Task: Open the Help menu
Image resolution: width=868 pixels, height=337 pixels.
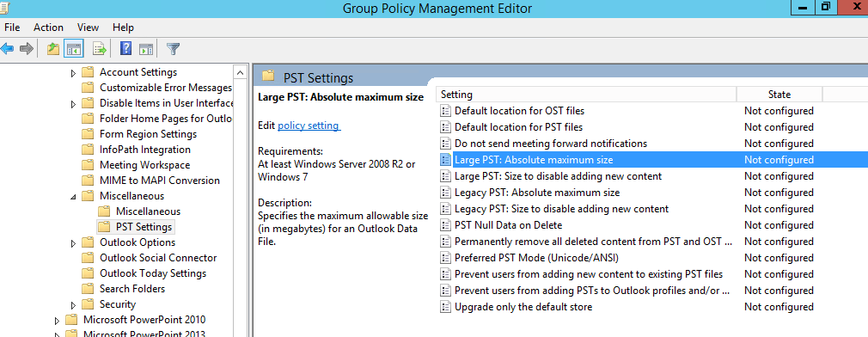Action: coord(123,28)
